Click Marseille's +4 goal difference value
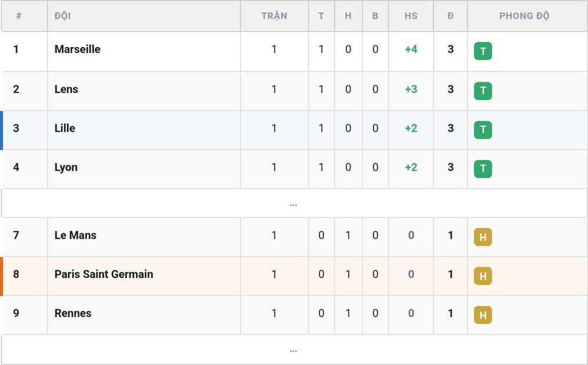The image size is (588, 365). pyautogui.click(x=411, y=49)
